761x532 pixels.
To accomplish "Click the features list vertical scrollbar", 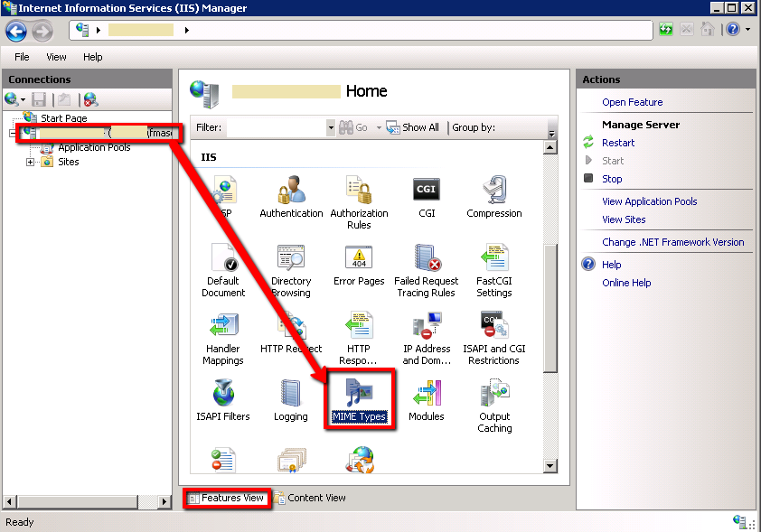I will 550,307.
